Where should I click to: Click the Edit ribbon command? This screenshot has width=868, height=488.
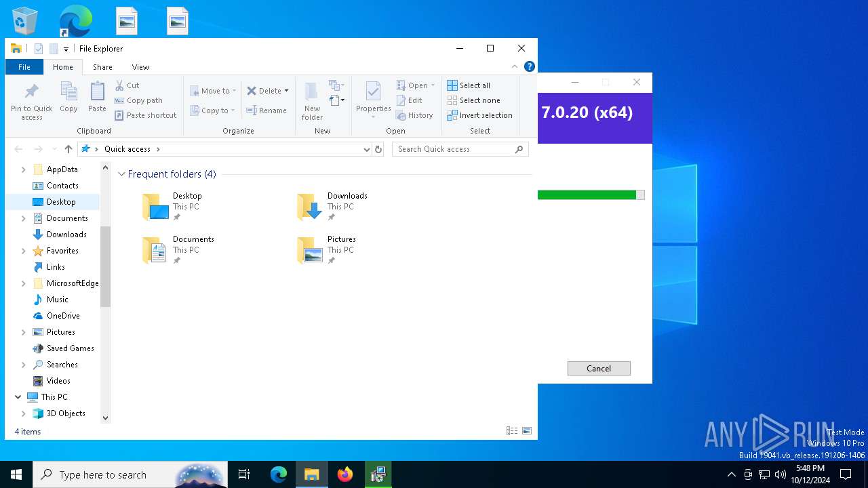click(x=410, y=100)
